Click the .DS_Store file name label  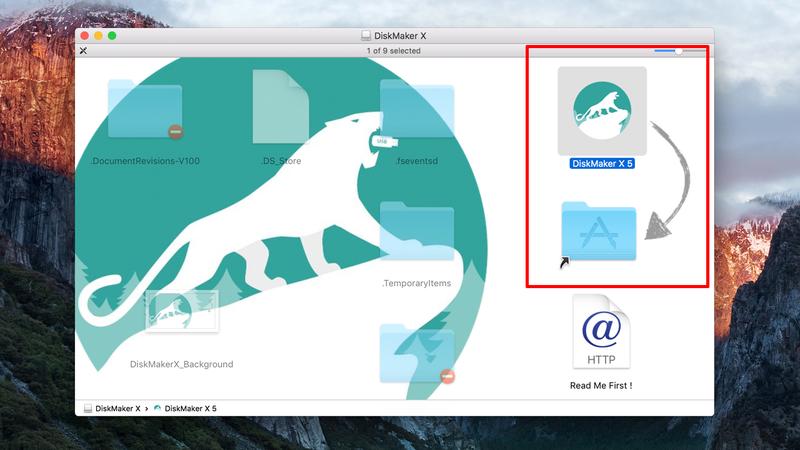281,161
